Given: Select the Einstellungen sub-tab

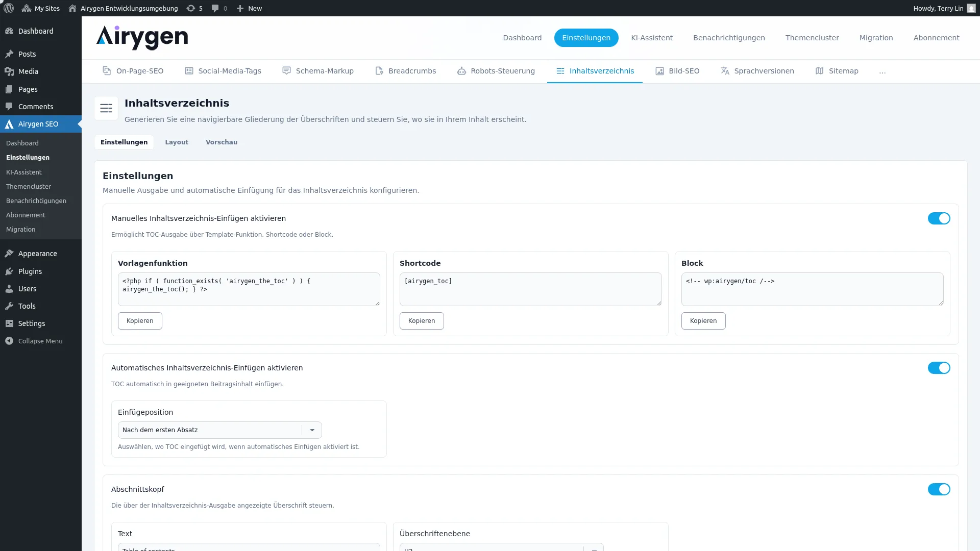Looking at the screenshot, I should [124, 142].
